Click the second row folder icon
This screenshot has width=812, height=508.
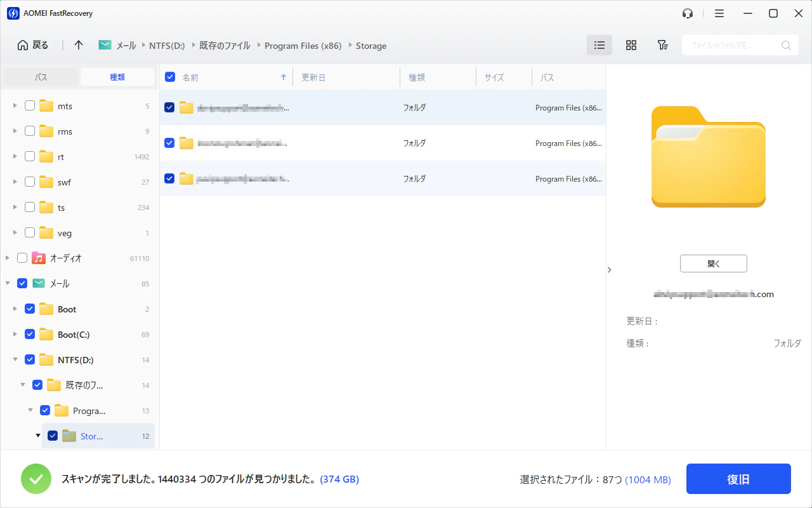(x=186, y=143)
